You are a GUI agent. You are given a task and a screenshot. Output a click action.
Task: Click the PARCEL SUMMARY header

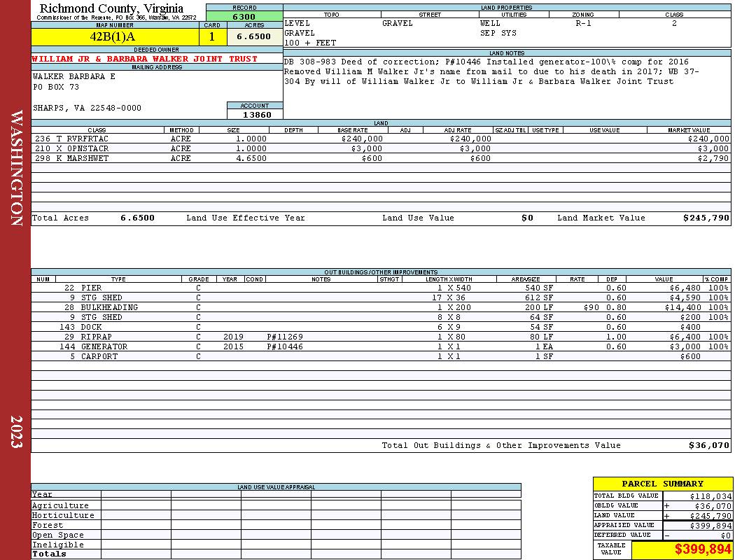[x=662, y=484]
